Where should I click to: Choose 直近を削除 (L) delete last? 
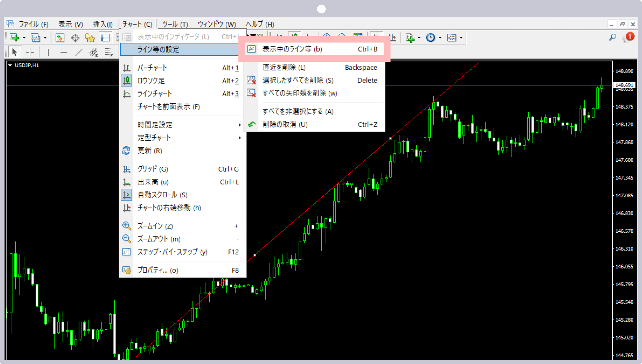[314, 67]
